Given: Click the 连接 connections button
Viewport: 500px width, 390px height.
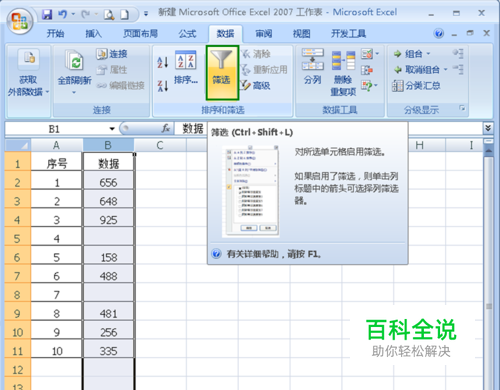Looking at the screenshot, I should (x=112, y=54).
